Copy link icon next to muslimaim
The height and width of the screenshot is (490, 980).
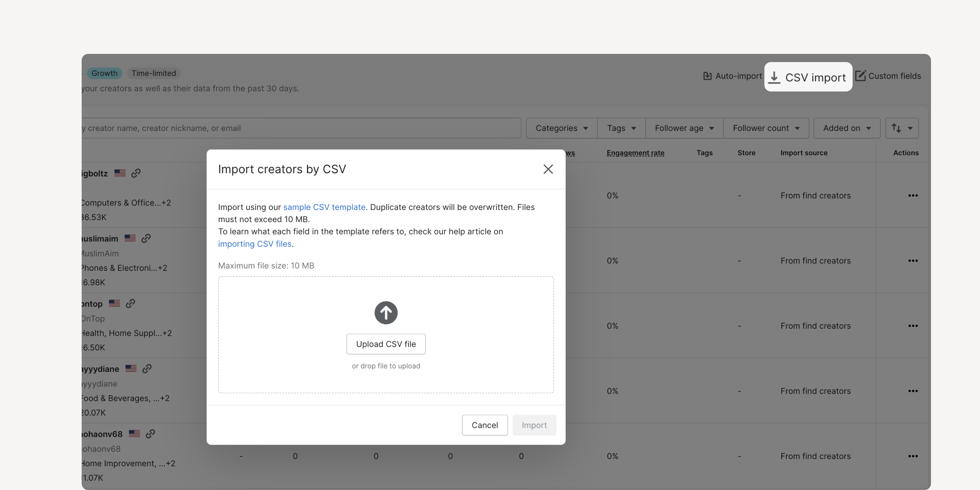coord(146,238)
